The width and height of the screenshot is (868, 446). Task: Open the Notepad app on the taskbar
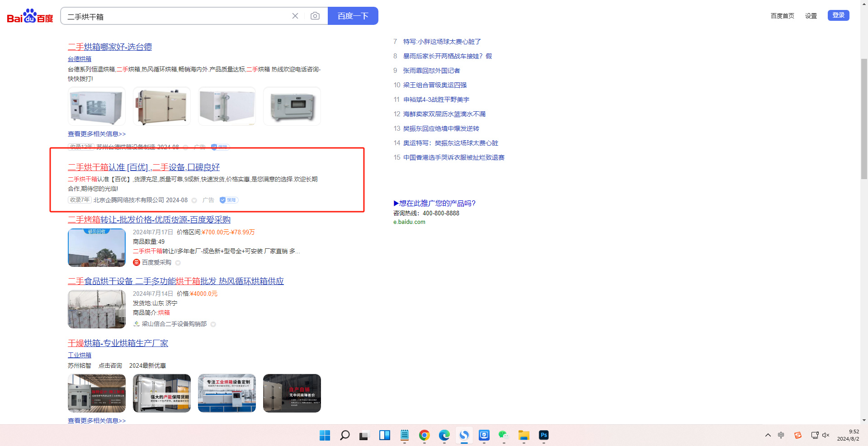coord(404,435)
